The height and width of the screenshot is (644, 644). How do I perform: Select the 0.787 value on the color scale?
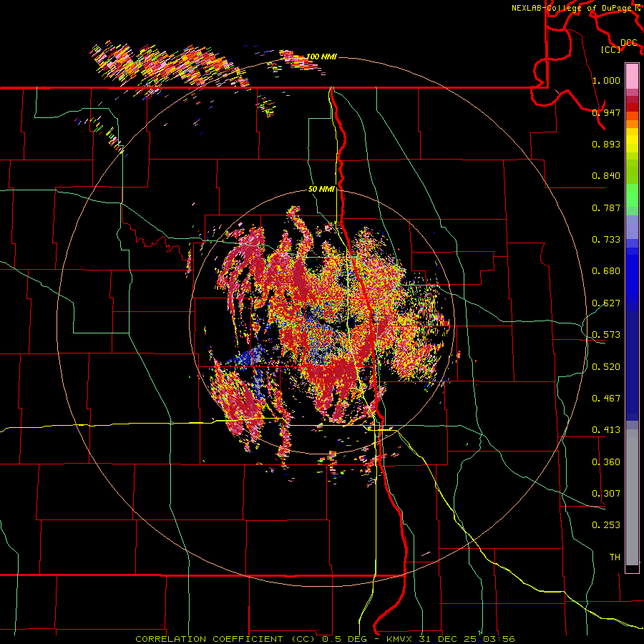606,208
